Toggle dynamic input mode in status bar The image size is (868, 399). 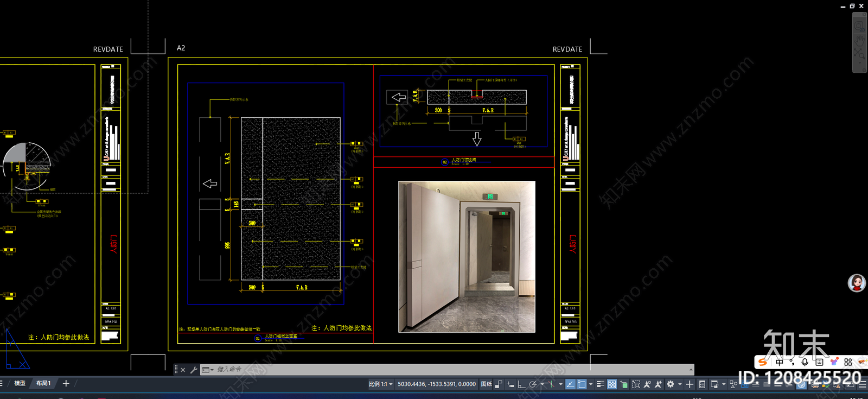[510, 384]
